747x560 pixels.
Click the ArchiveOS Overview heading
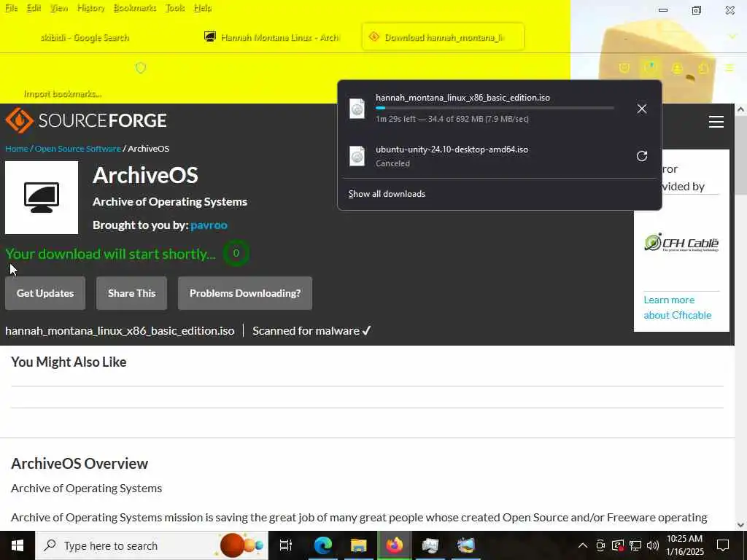pyautogui.click(x=80, y=463)
